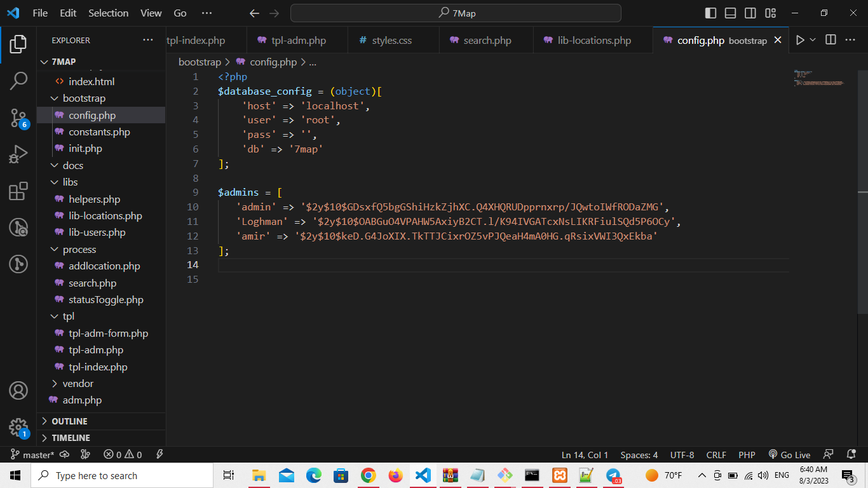Switch to the styles.css tab
This screenshot has width=868, height=488.
[x=393, y=40]
